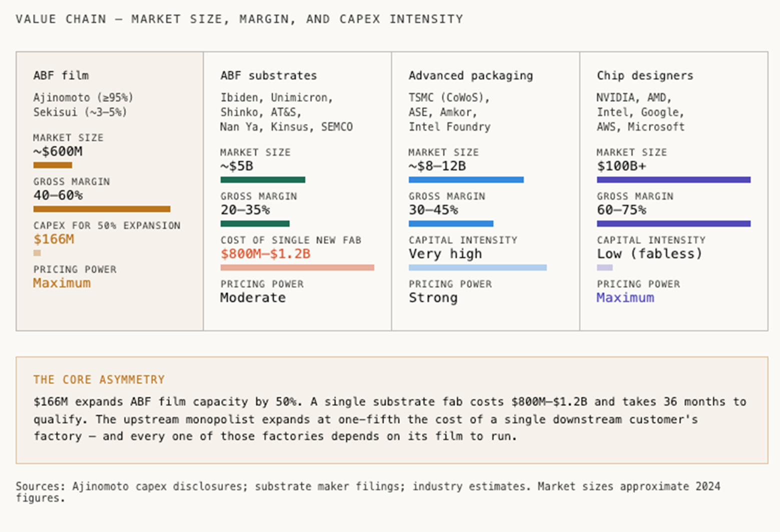This screenshot has height=532, width=780.
Task: Click the "GROSS MARGIN" label in Chip designers card
Action: coord(635,196)
